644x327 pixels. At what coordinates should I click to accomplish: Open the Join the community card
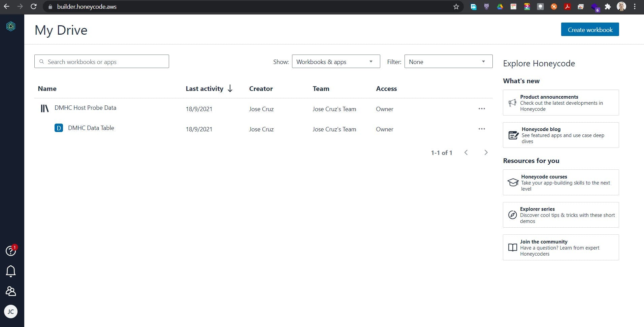coord(561,248)
